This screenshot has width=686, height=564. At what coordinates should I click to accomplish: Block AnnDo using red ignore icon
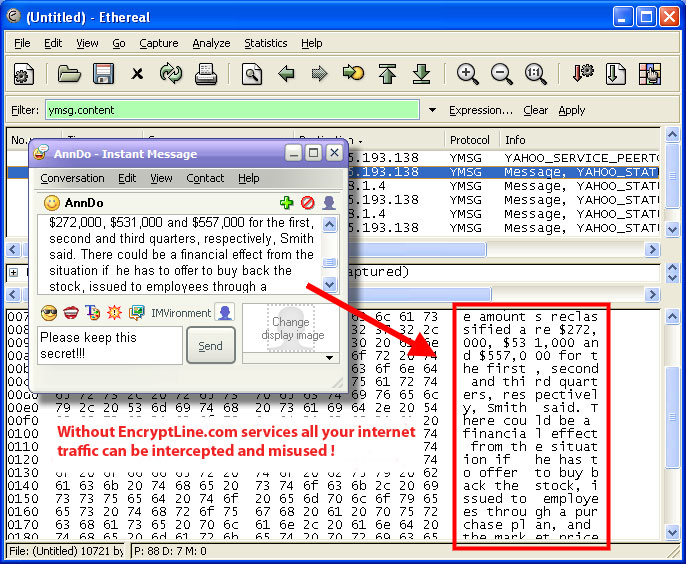click(308, 203)
